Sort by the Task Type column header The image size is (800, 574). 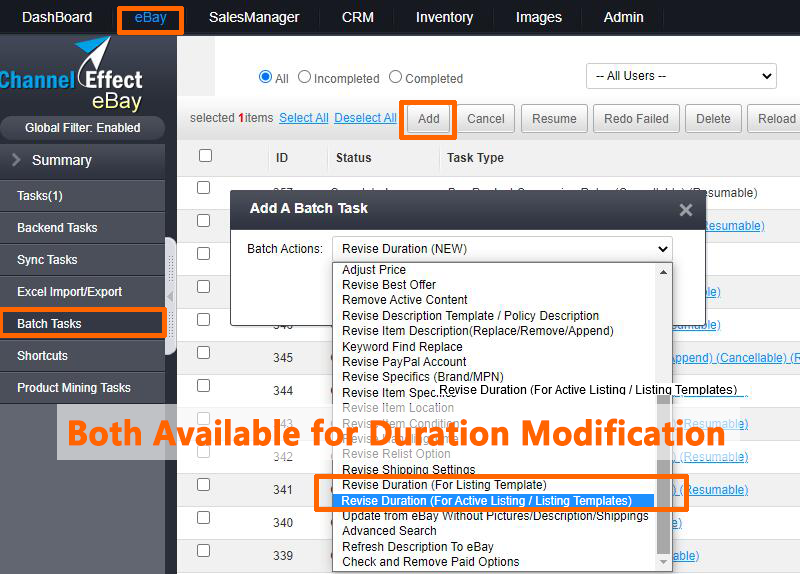[x=475, y=158]
